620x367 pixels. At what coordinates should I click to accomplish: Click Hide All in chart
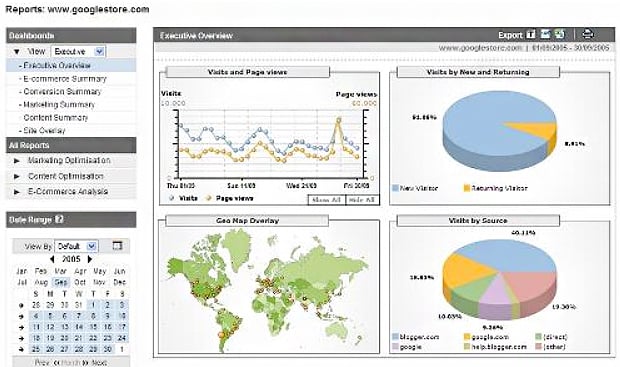(x=362, y=200)
